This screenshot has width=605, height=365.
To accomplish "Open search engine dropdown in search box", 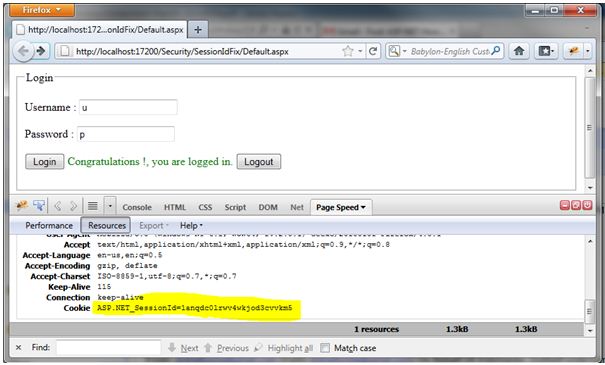I will point(397,51).
